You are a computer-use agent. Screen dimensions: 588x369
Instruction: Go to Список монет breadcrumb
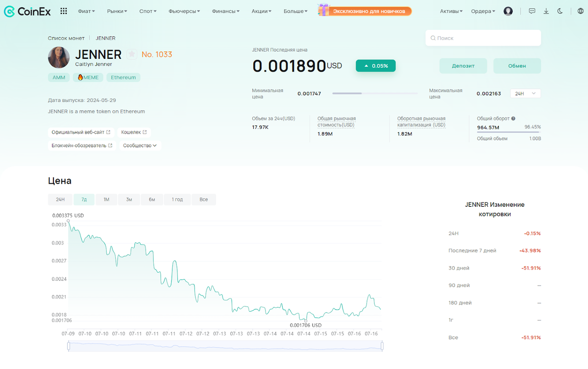[x=66, y=38]
